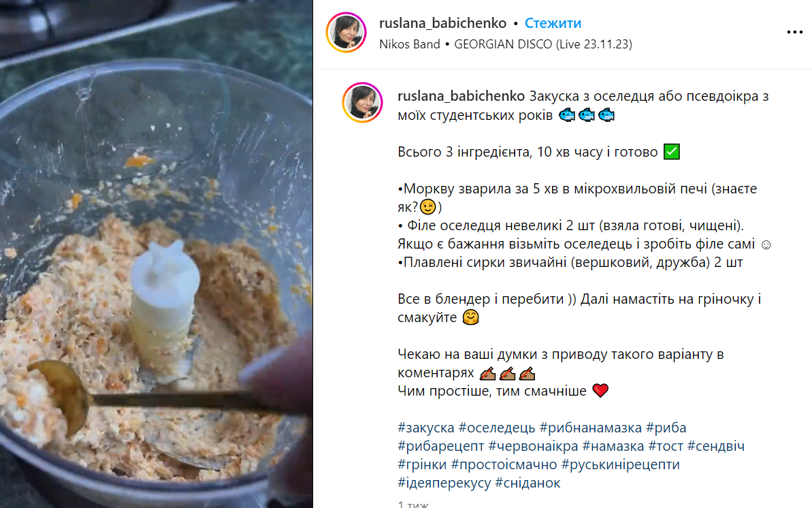
Task: Open caption username ruslana_babichenko link
Action: pos(461,97)
